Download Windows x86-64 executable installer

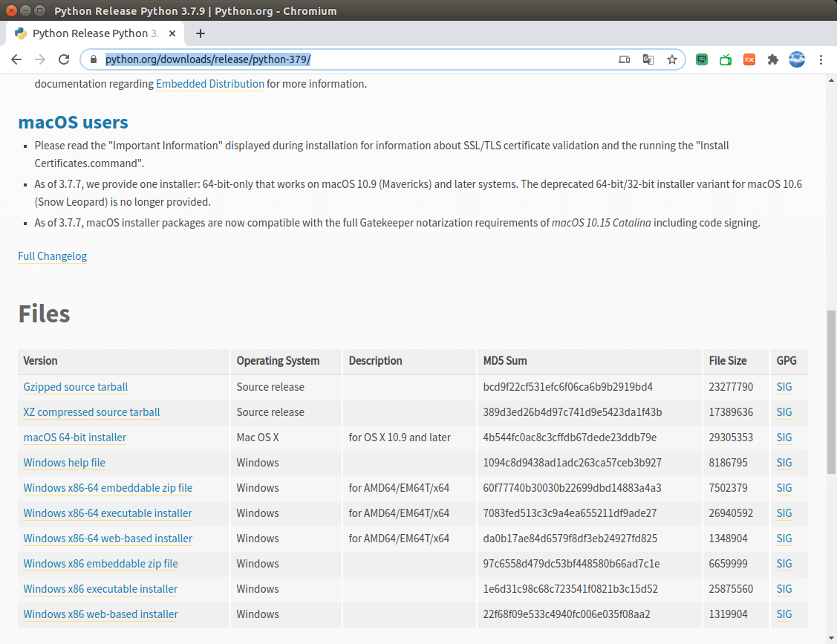pos(107,513)
